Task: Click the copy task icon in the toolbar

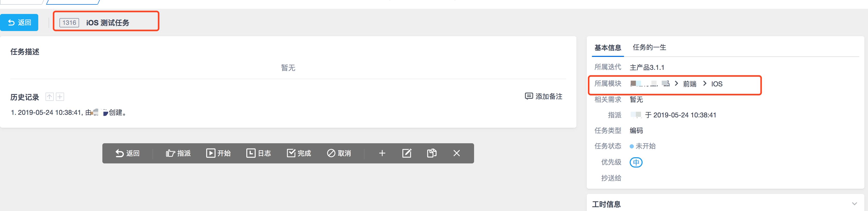Action: click(x=432, y=153)
